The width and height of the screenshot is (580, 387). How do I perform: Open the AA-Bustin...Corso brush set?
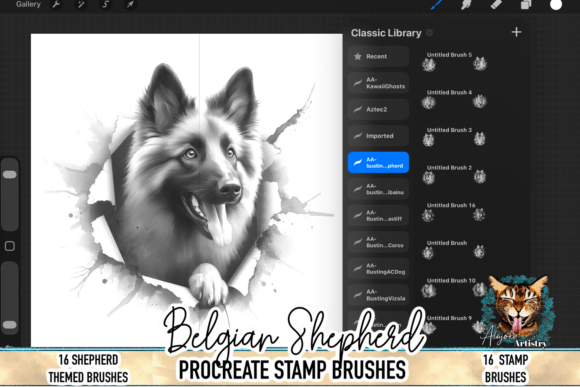(x=378, y=242)
